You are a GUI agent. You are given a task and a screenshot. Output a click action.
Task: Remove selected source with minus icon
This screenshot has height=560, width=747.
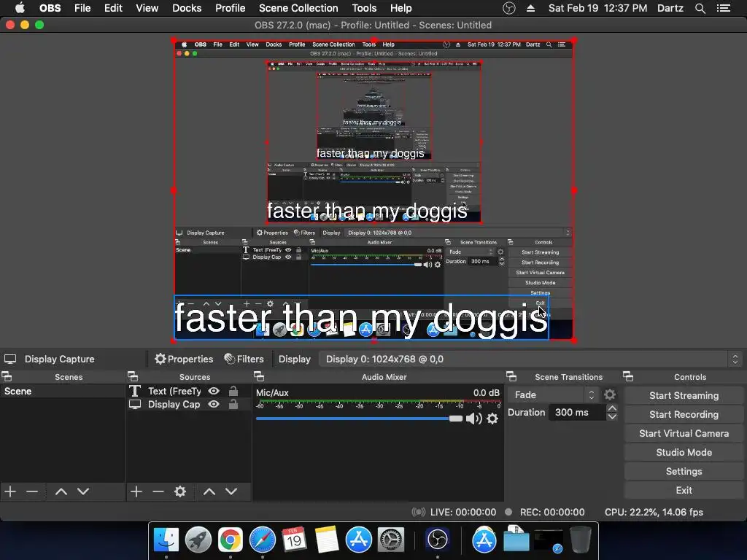click(158, 491)
